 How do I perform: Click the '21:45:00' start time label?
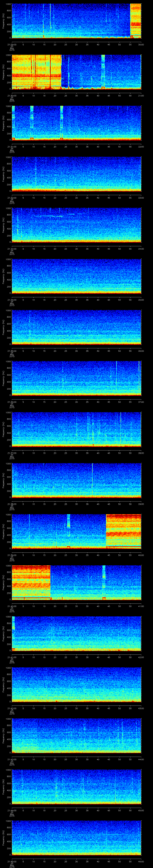tap(12, 862)
